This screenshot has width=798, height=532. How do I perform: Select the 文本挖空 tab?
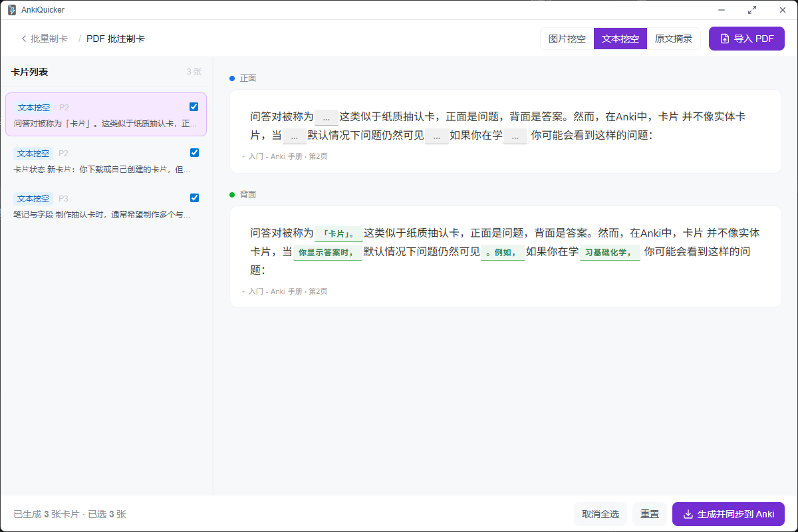(x=620, y=39)
